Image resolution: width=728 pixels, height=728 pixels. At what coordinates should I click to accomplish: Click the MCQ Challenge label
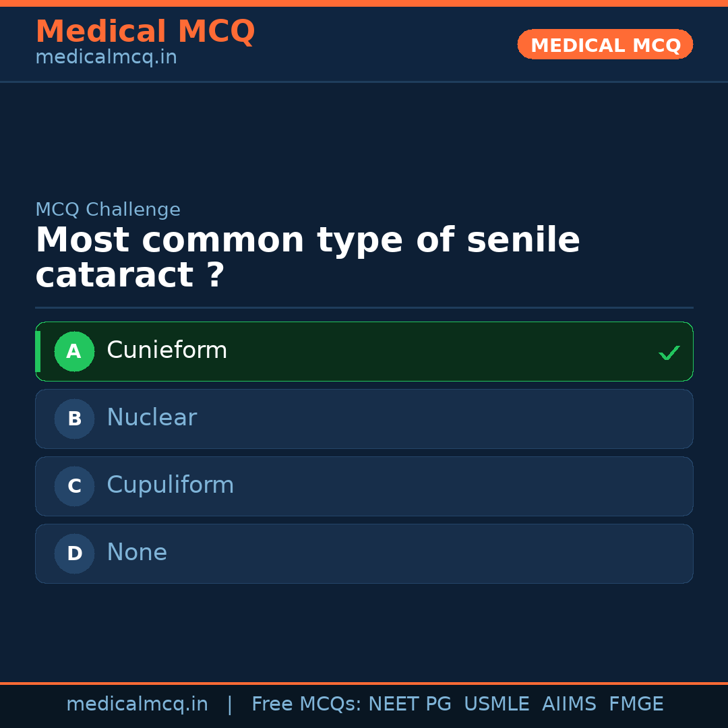click(108, 210)
